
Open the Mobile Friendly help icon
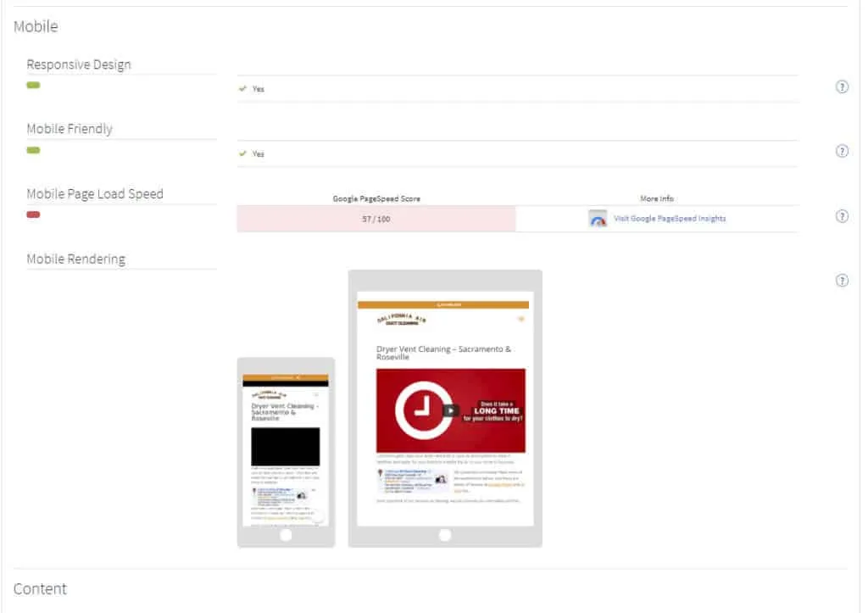(x=842, y=151)
